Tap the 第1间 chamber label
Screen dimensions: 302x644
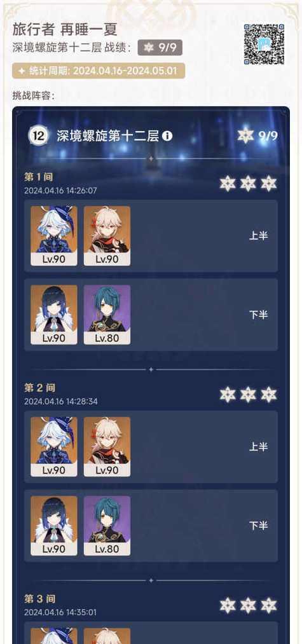[39, 177]
